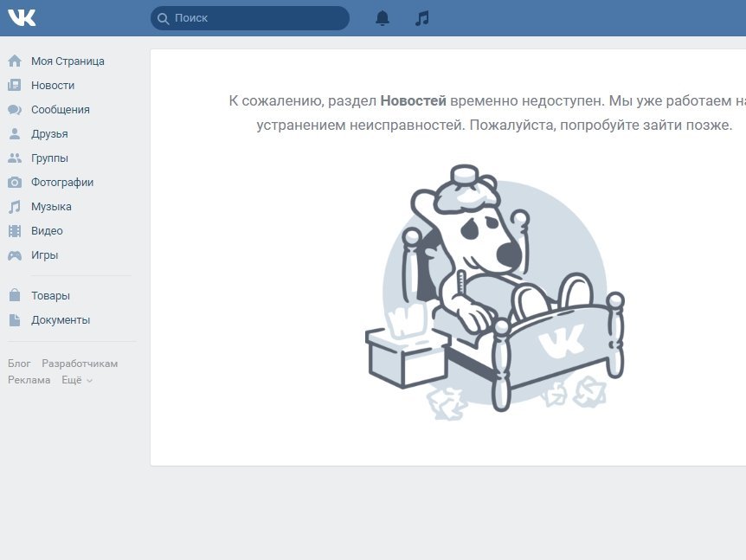Image resolution: width=746 pixels, height=560 pixels.
Task: Open the Реклама footer link
Action: (x=29, y=380)
